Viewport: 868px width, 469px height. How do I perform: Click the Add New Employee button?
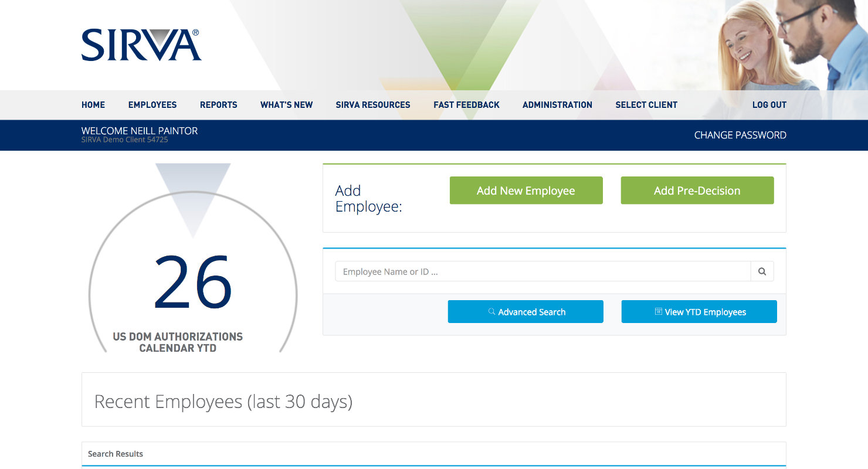pyautogui.click(x=526, y=191)
